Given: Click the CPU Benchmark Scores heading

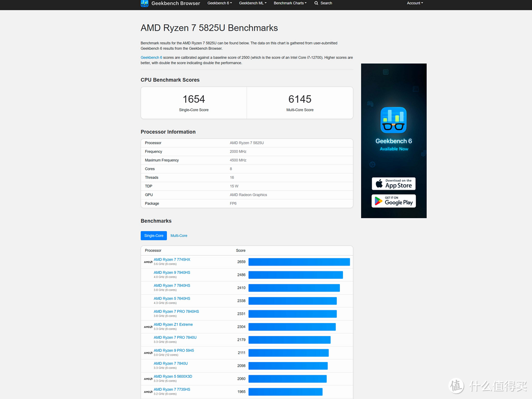Looking at the screenshot, I should tap(170, 80).
